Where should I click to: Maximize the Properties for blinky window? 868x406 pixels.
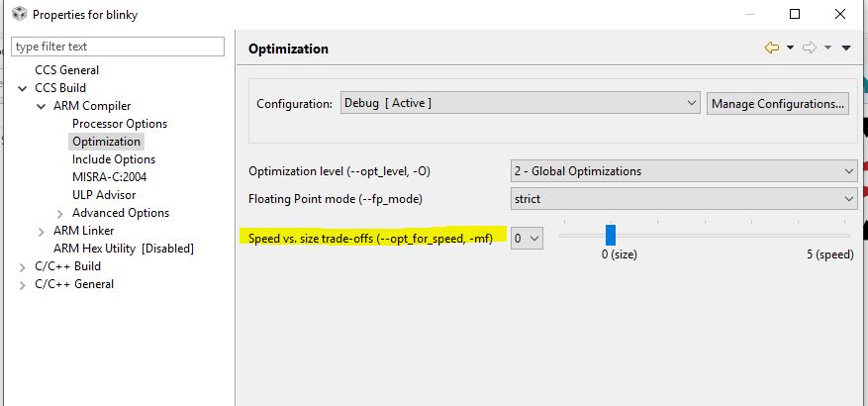[795, 15]
